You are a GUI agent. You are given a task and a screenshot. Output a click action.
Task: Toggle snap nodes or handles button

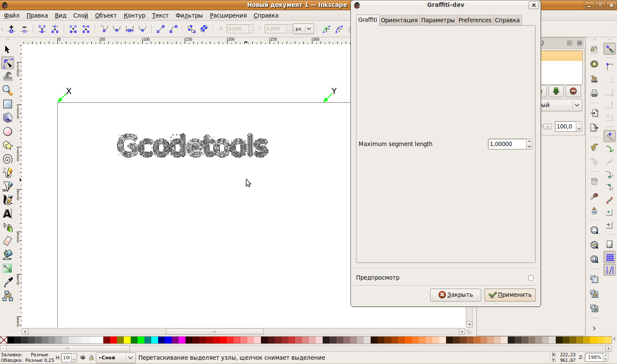tap(610, 136)
